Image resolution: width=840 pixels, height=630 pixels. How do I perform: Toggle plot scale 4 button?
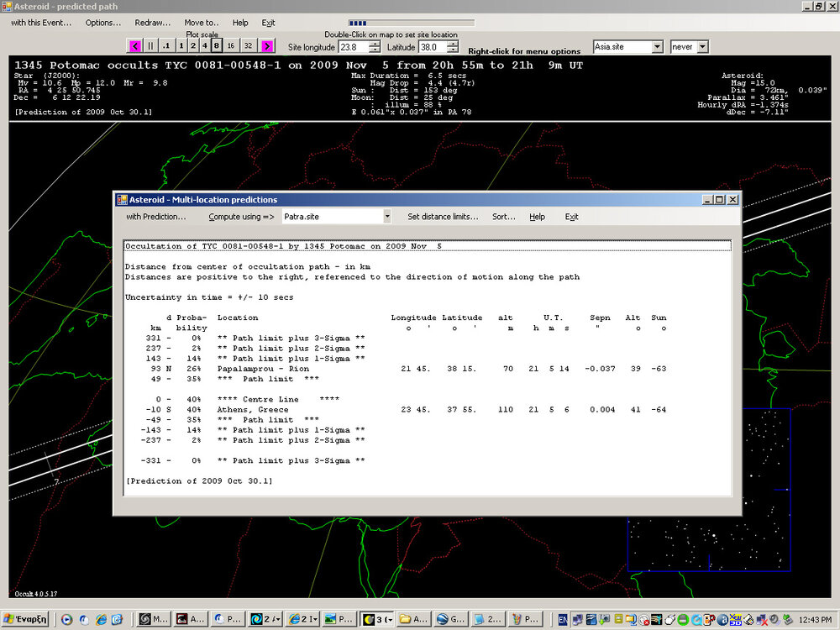[204, 45]
